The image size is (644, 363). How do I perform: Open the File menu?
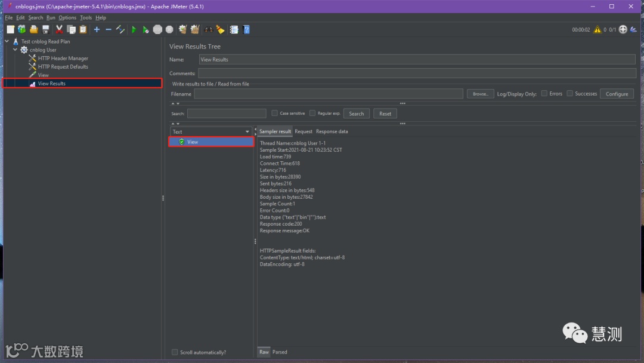[x=8, y=18]
